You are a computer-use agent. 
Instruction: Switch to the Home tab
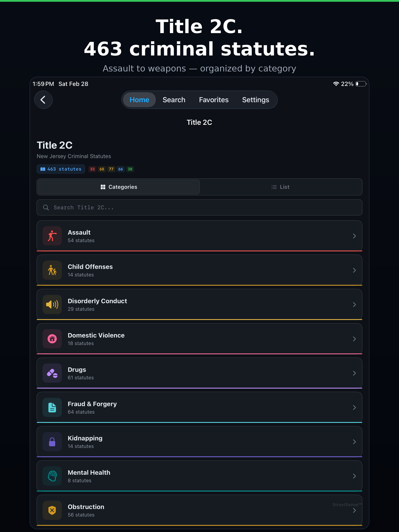[x=139, y=100]
